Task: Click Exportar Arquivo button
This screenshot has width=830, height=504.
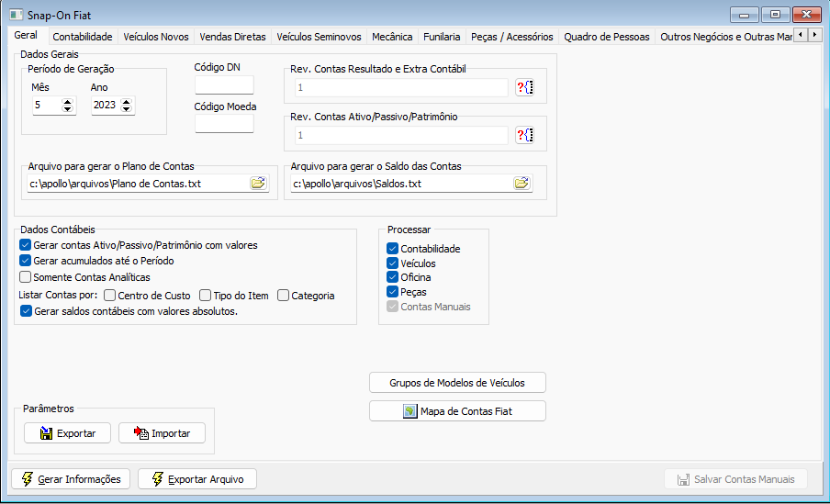Action: tap(197, 479)
